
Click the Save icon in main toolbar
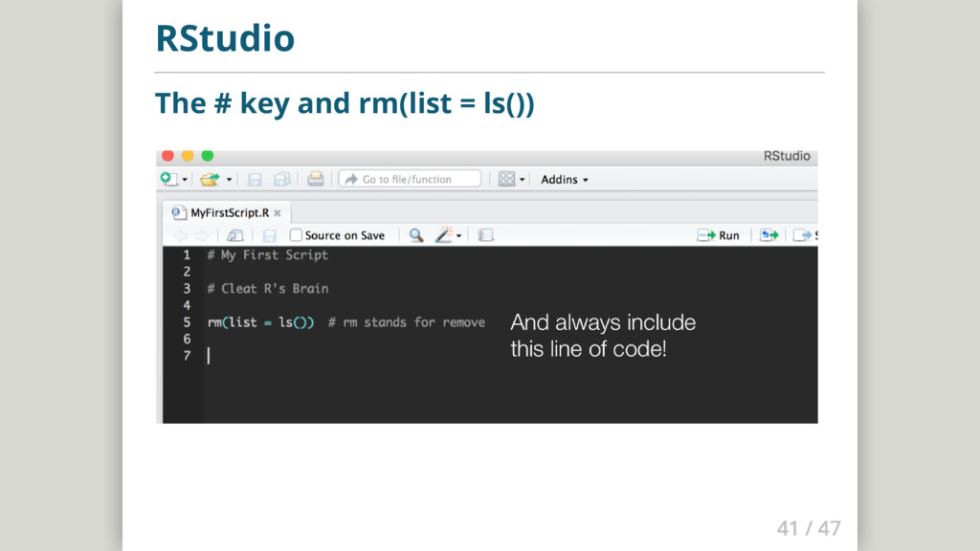(x=255, y=180)
